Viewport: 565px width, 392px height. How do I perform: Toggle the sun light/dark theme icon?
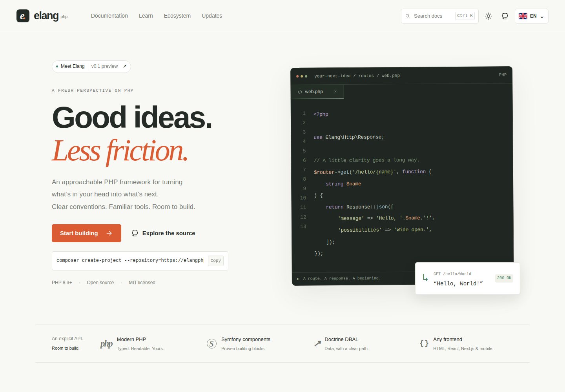488,16
